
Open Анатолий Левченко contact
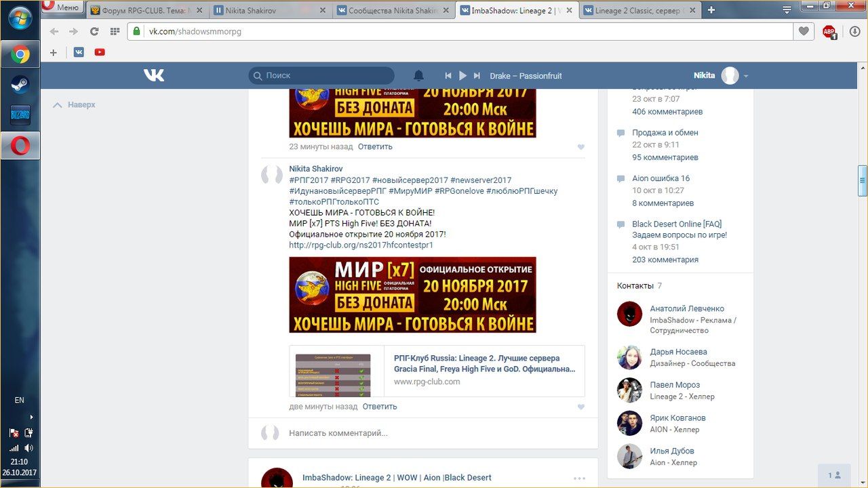(687, 309)
